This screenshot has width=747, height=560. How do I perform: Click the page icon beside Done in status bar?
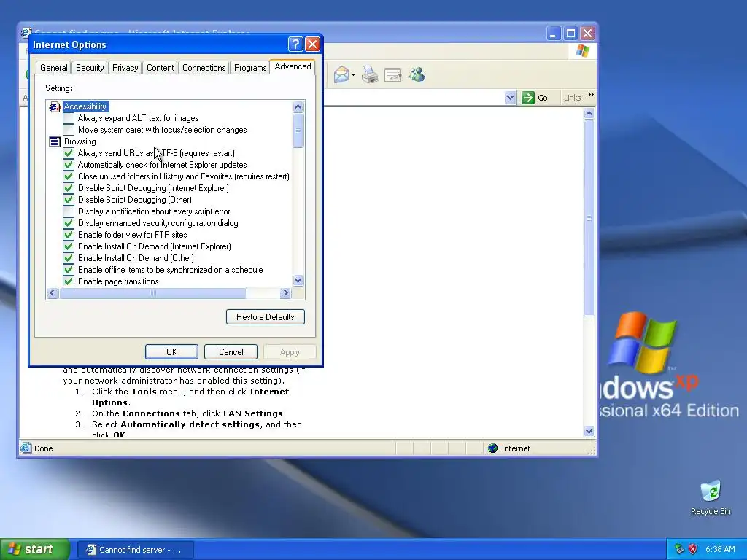(26, 448)
